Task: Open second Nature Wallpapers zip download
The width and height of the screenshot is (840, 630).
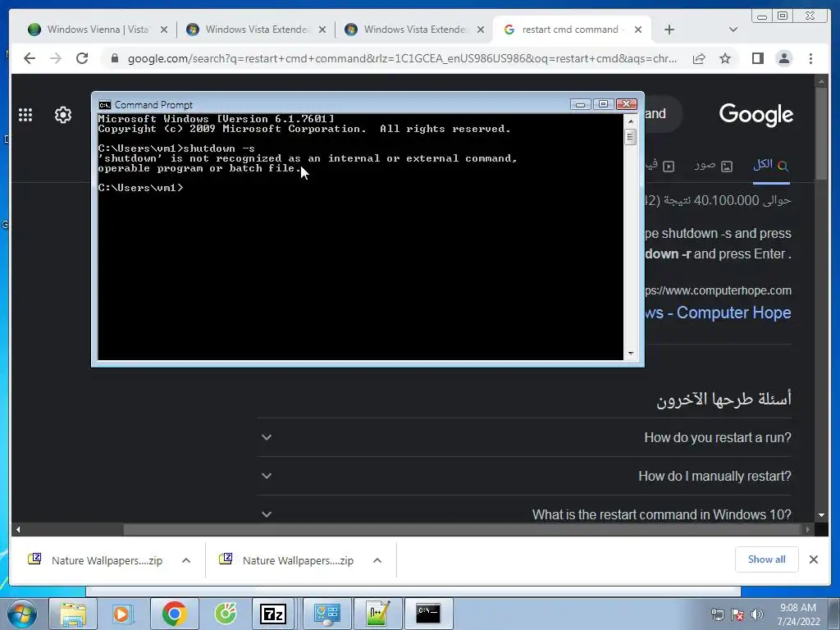Action: tap(286, 560)
